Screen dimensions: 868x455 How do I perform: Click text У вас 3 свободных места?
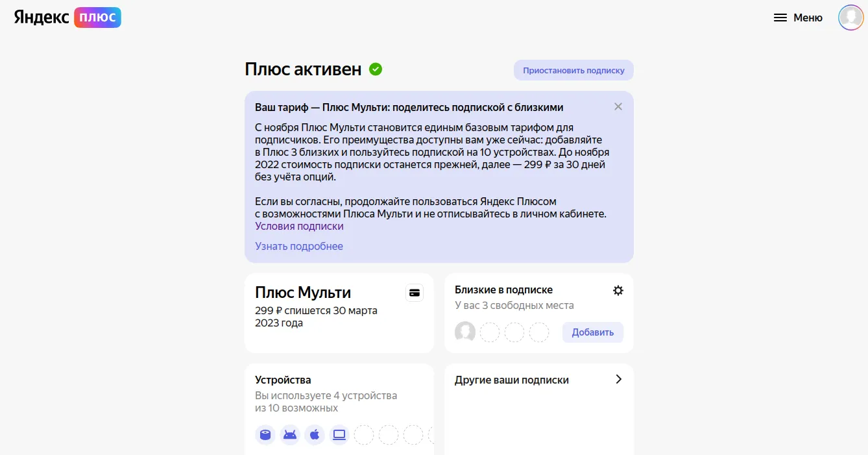[514, 305]
